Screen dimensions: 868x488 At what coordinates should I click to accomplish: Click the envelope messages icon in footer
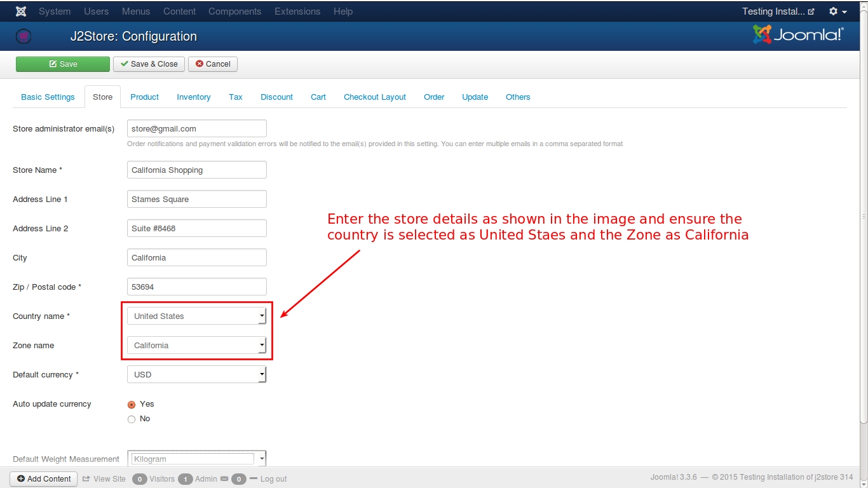[x=224, y=478]
